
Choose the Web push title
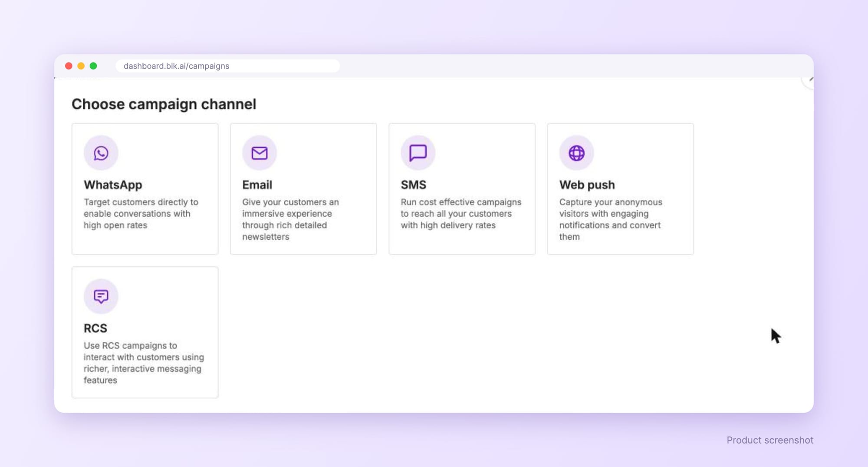click(587, 185)
